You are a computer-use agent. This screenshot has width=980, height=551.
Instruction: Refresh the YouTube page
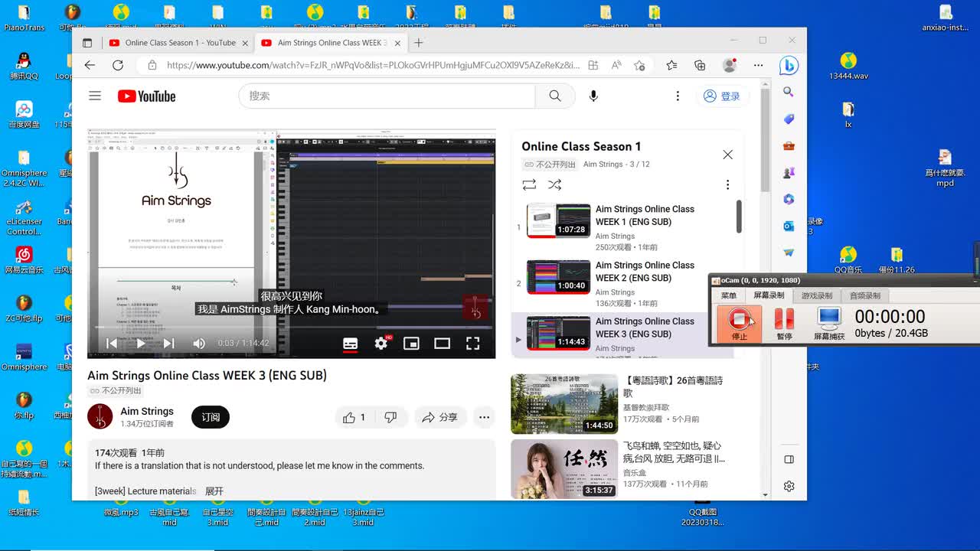(x=118, y=65)
